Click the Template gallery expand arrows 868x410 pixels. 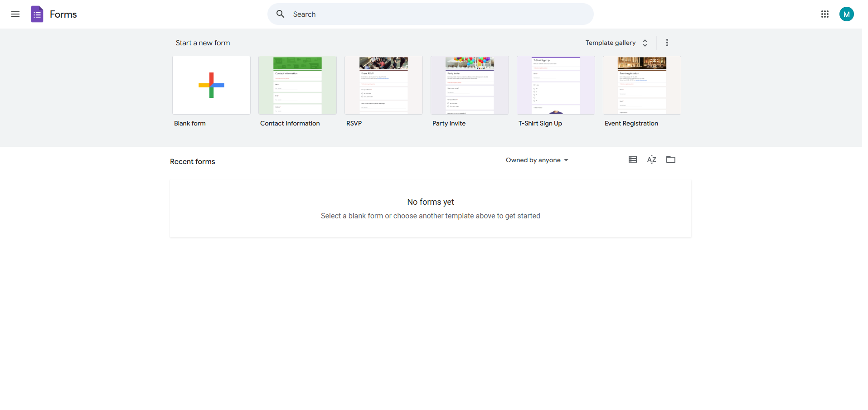point(645,43)
